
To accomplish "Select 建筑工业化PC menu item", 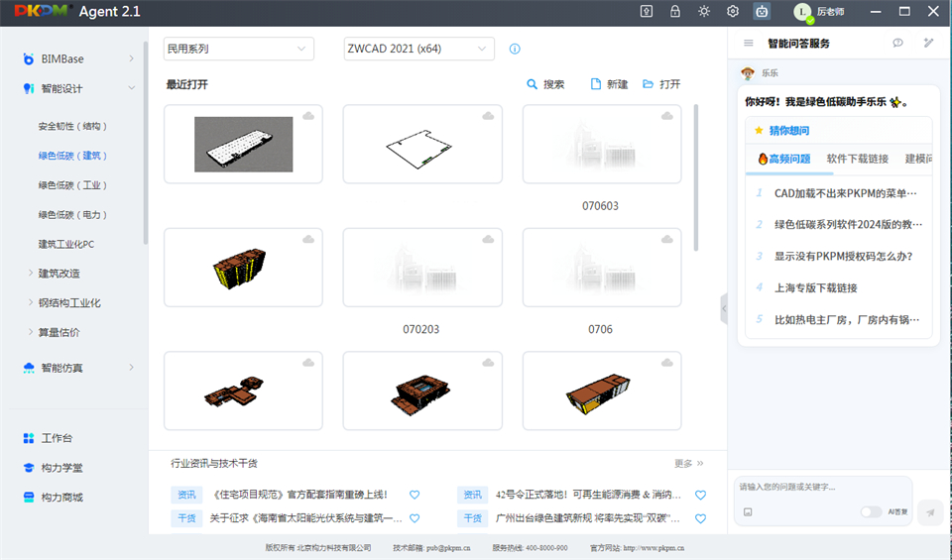I will pos(66,244).
